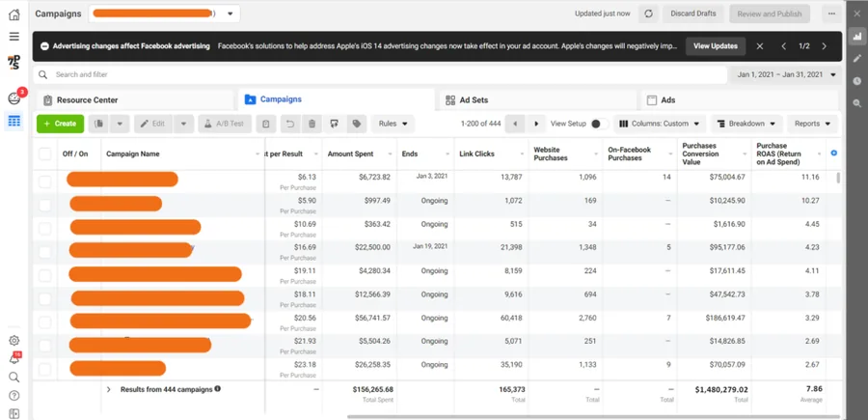The height and width of the screenshot is (420, 868).
Task: Open the Help question mark icon
Action: (14, 396)
